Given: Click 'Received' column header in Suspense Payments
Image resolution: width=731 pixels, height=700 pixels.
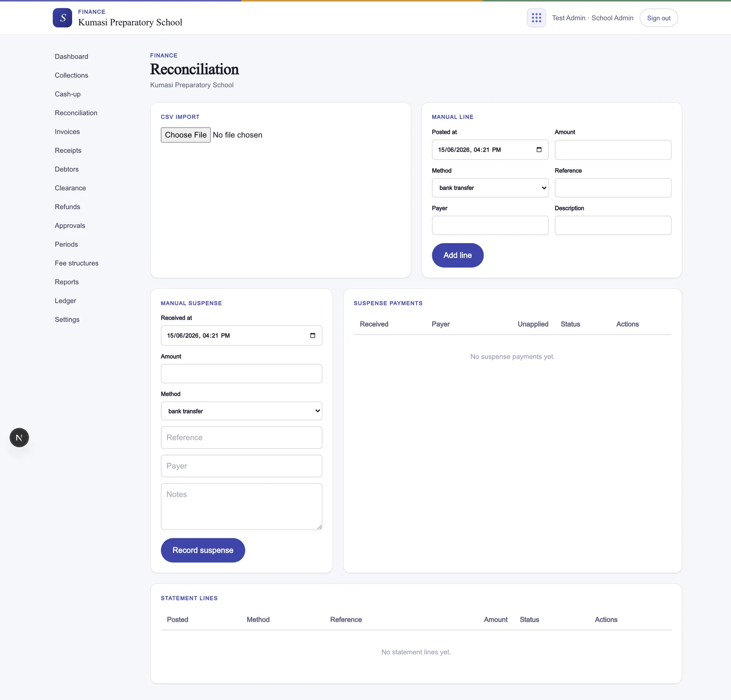Looking at the screenshot, I should (x=374, y=324).
